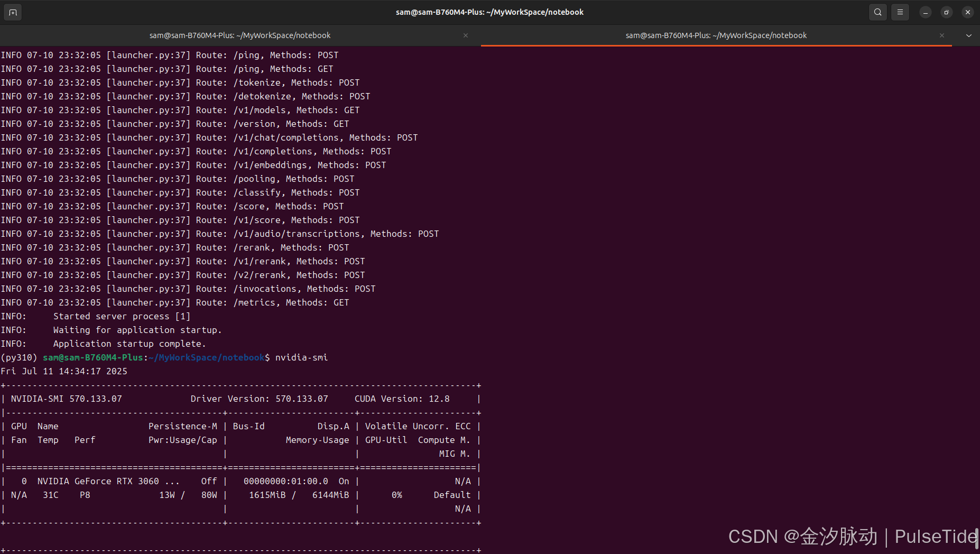This screenshot has width=980, height=554.
Task: Click the power usage '13W' value
Action: point(167,495)
